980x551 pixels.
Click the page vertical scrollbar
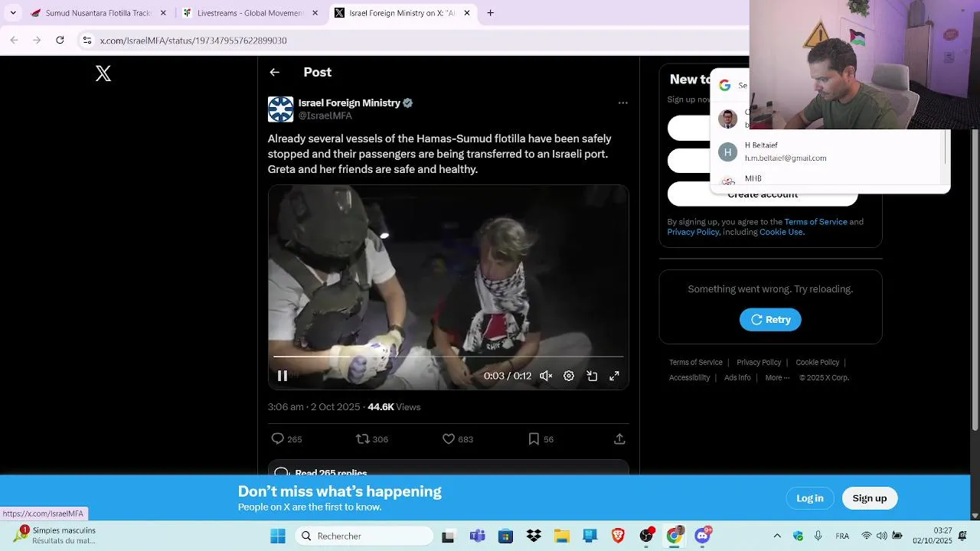pos(975,279)
